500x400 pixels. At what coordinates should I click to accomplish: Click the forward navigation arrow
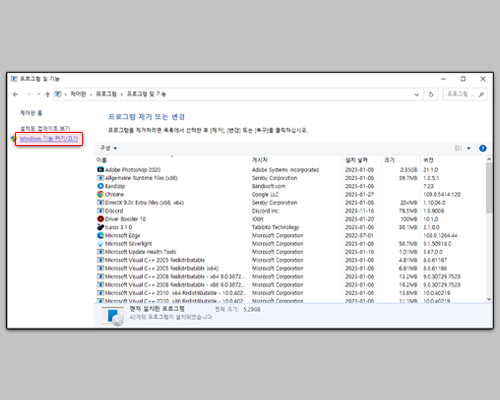[x=29, y=94]
